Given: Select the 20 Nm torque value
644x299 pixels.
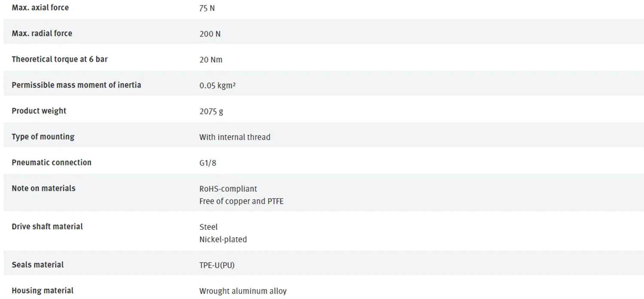Looking at the screenshot, I should coord(210,60).
